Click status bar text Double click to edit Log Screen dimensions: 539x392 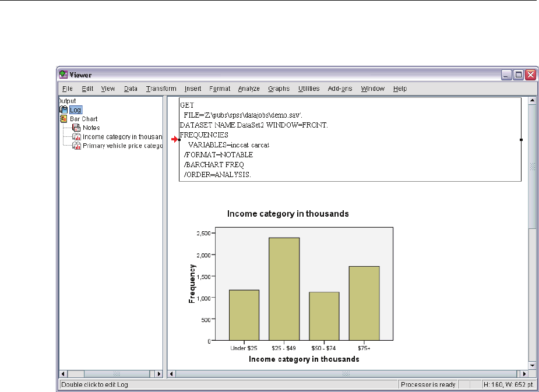94,384
